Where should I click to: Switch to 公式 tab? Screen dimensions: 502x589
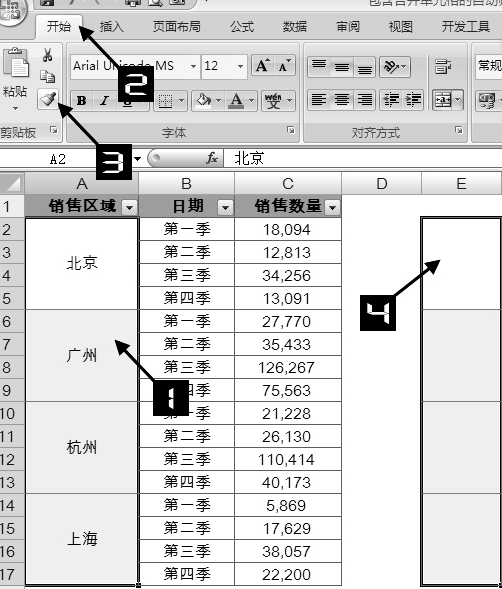pyautogui.click(x=242, y=27)
